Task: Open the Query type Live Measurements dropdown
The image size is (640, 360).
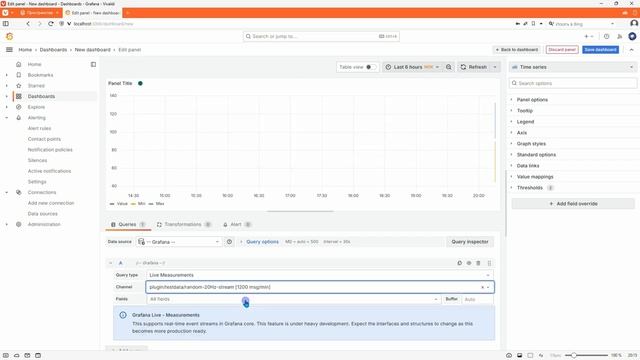Action: tap(320, 275)
